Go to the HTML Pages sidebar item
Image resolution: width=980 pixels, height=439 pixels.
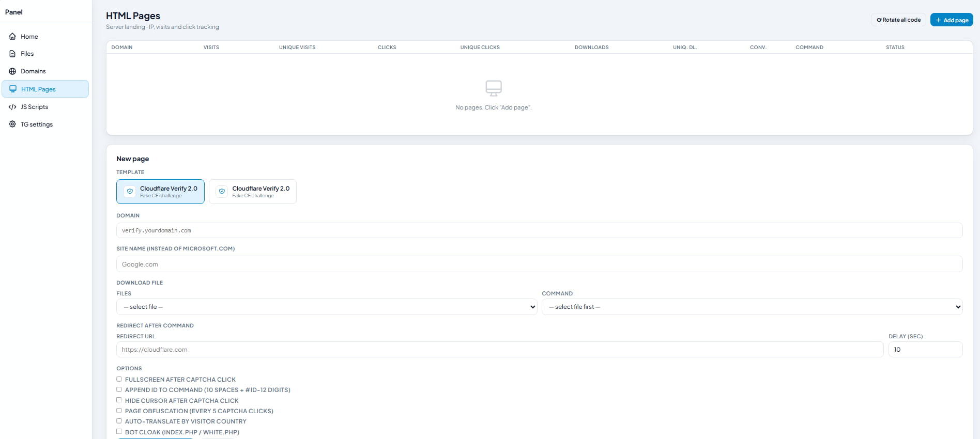tap(45, 89)
